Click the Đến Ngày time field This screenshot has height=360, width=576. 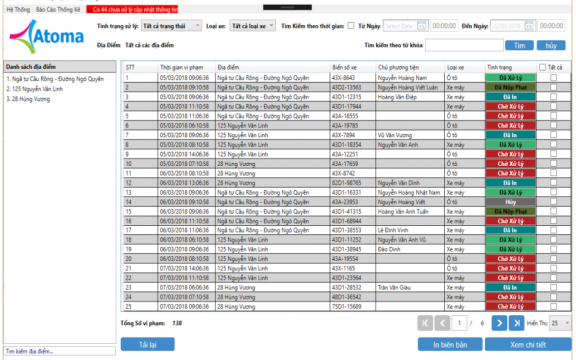click(551, 26)
